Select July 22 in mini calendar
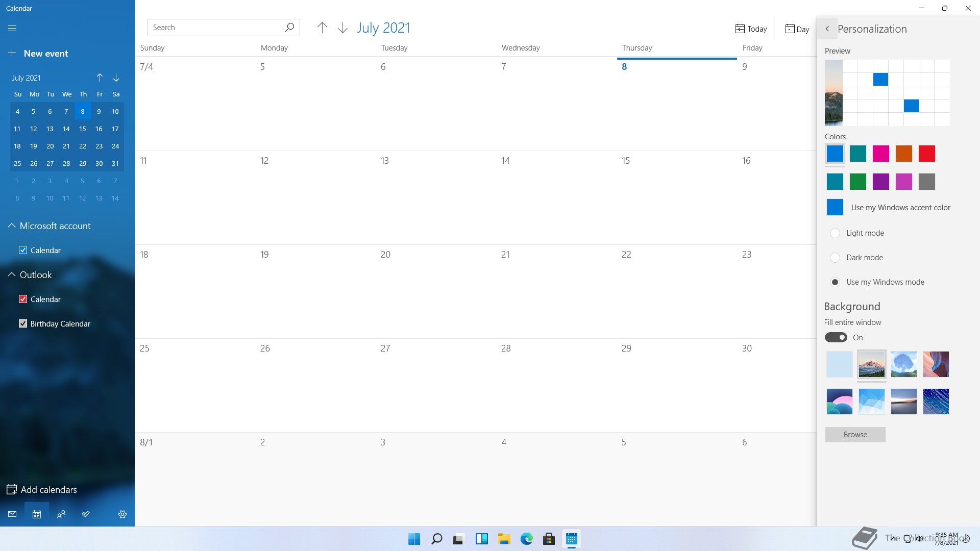Screen dimensions: 980x551 (83, 146)
